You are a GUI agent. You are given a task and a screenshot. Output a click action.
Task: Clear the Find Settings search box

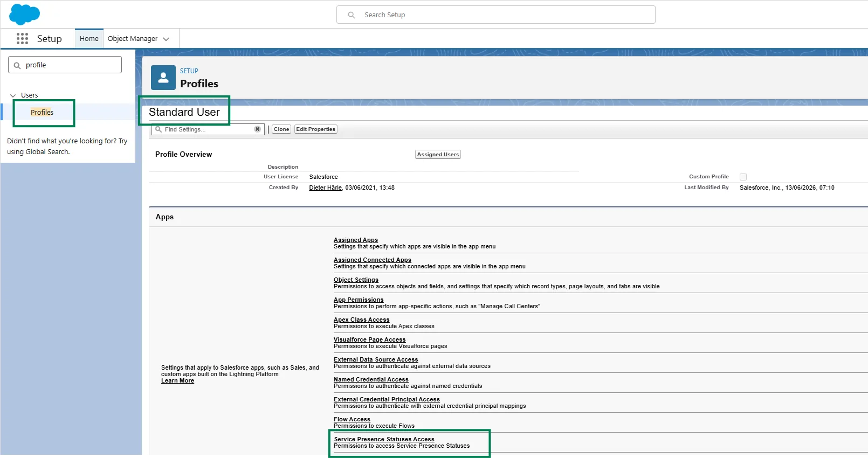(x=258, y=129)
